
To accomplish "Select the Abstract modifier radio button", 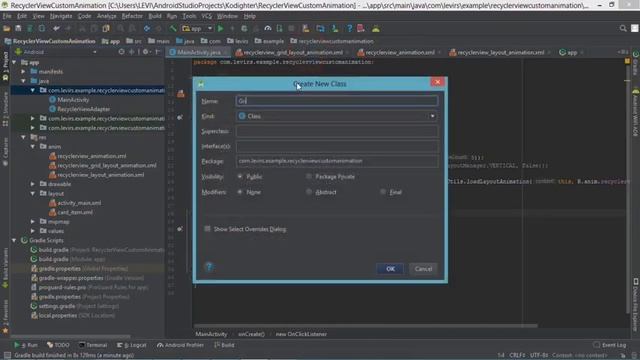I will (x=309, y=191).
